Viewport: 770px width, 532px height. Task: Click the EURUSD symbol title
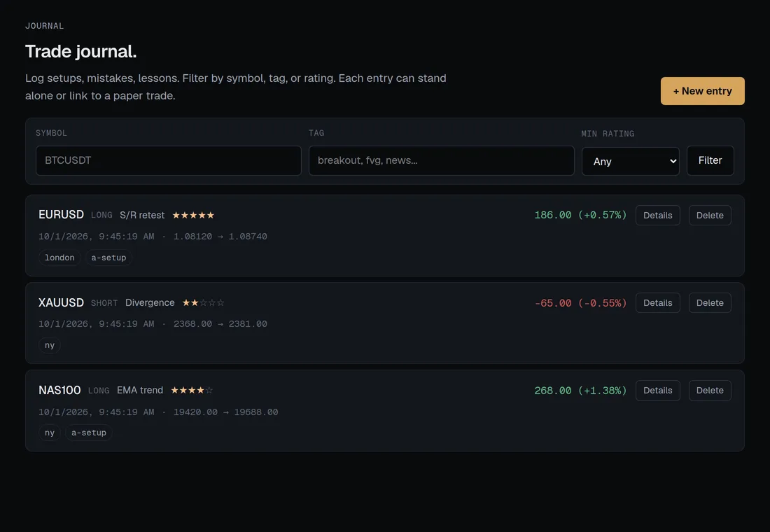[62, 215]
